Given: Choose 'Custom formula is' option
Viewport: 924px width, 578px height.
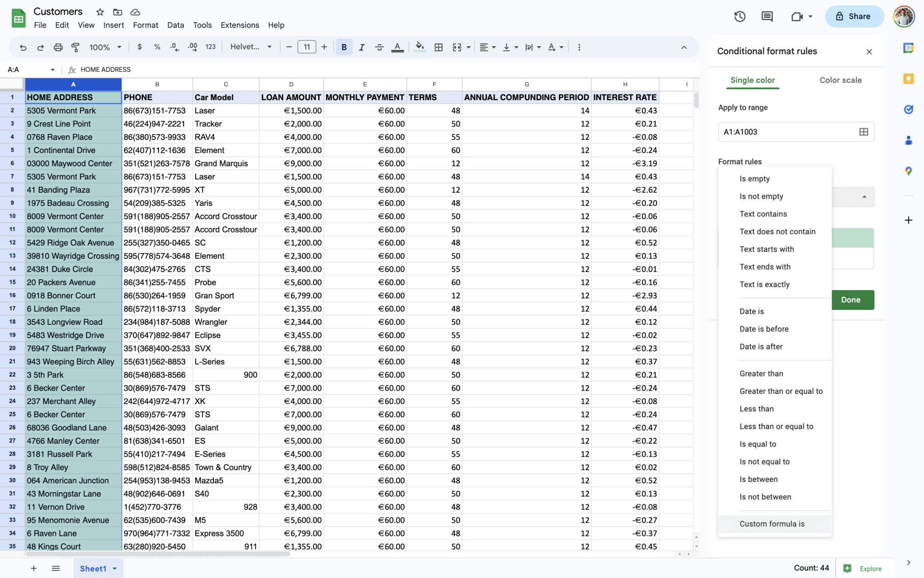Looking at the screenshot, I should (x=772, y=524).
